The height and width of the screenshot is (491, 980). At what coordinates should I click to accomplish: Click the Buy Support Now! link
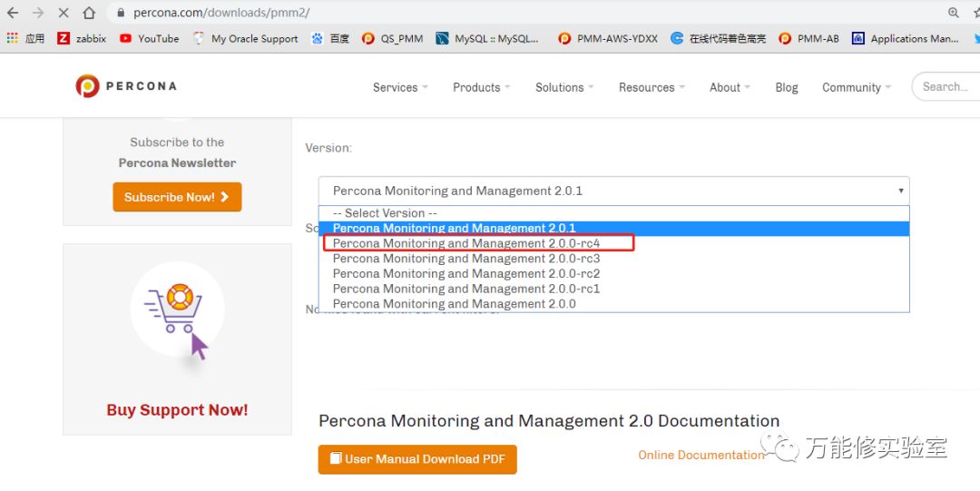177,409
